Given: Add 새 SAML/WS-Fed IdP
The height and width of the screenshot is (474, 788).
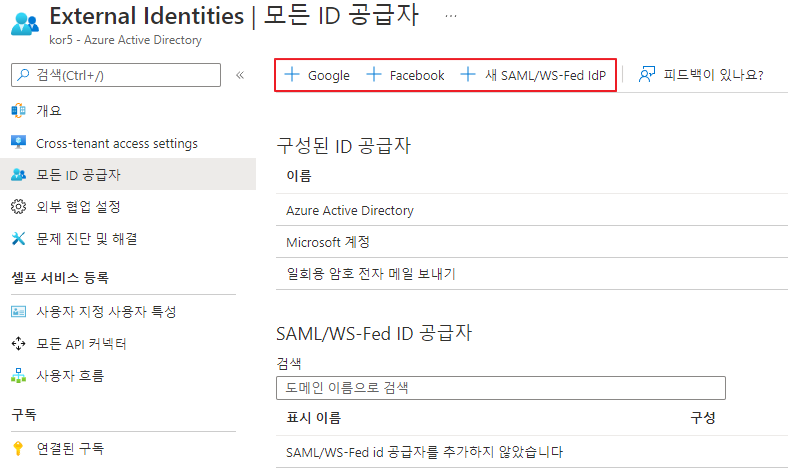Looking at the screenshot, I should 533,75.
